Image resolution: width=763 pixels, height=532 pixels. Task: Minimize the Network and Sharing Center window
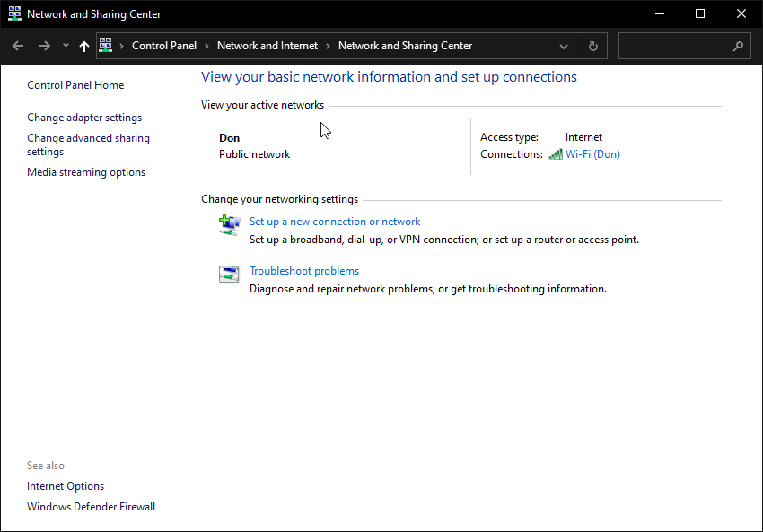(660, 13)
